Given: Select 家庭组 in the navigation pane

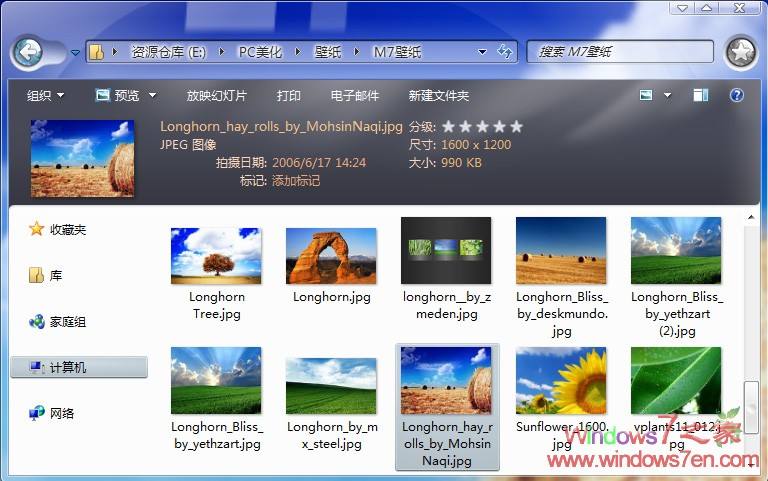Looking at the screenshot, I should pyautogui.click(x=57, y=322).
